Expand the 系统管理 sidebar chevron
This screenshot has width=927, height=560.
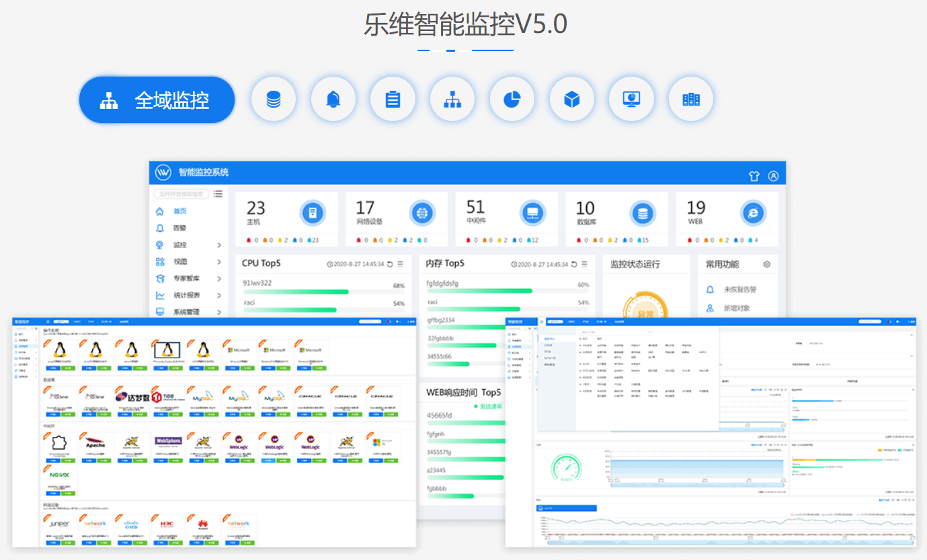click(219, 312)
